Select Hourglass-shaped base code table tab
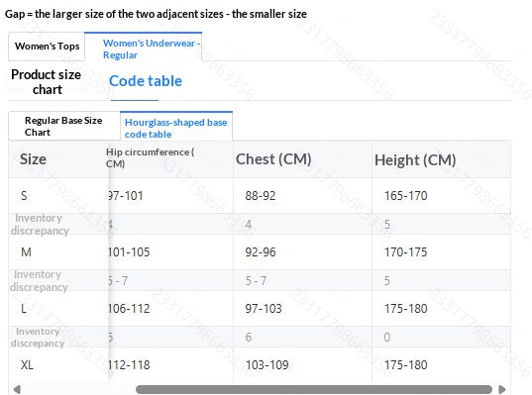 coord(176,127)
